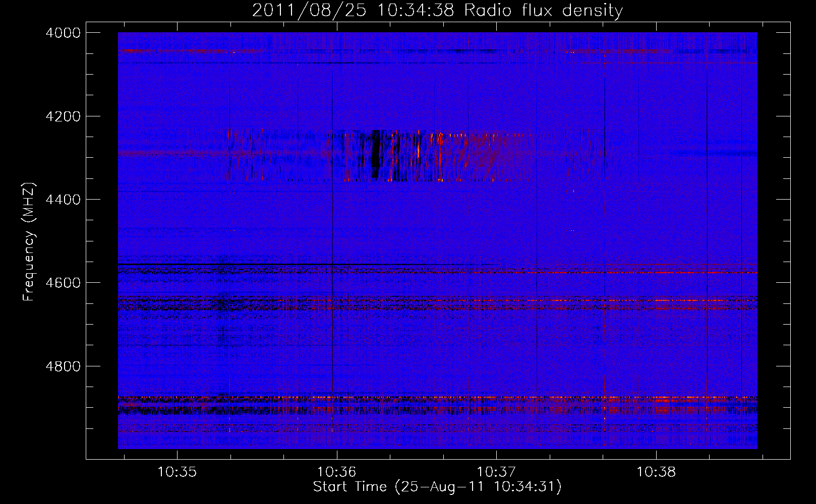Select the 4200 frequency axis label

[63, 116]
